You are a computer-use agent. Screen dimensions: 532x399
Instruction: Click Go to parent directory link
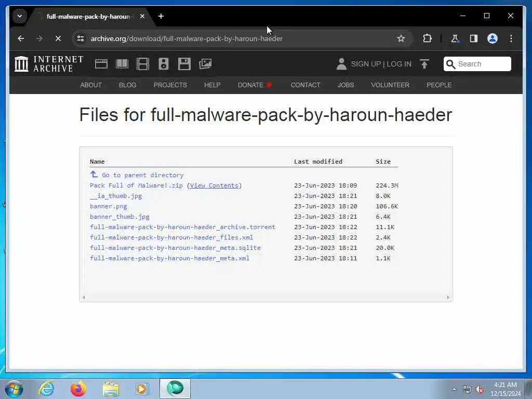137,175
